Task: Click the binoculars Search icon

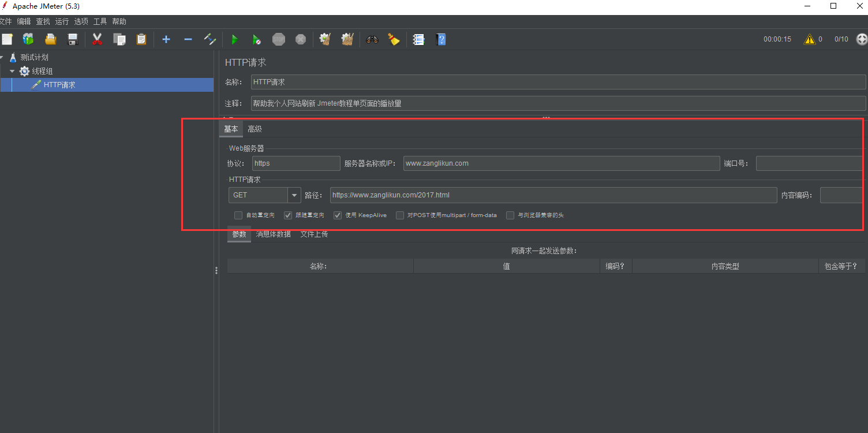Action: (372, 39)
